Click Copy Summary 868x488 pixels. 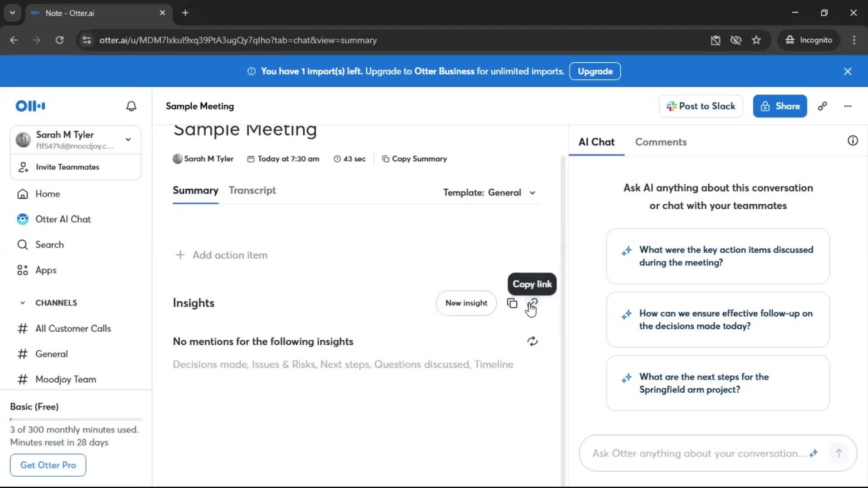click(x=415, y=159)
